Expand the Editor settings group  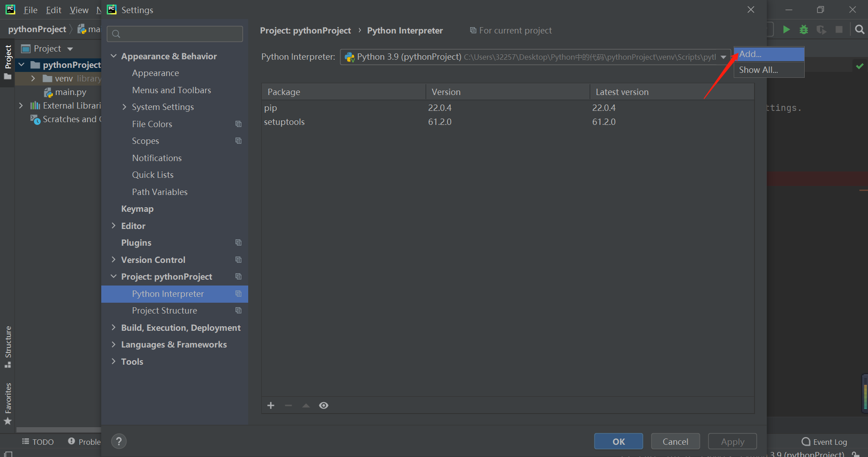click(x=113, y=226)
